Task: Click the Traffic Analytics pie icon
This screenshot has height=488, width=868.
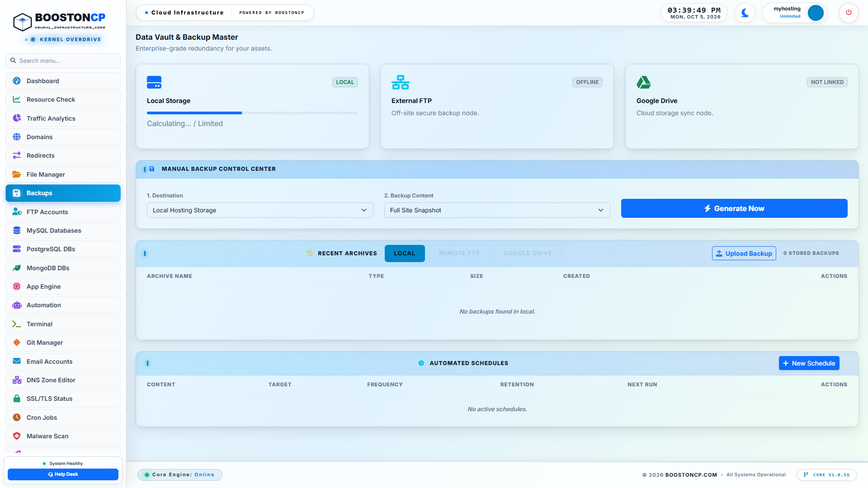Action: (17, 118)
